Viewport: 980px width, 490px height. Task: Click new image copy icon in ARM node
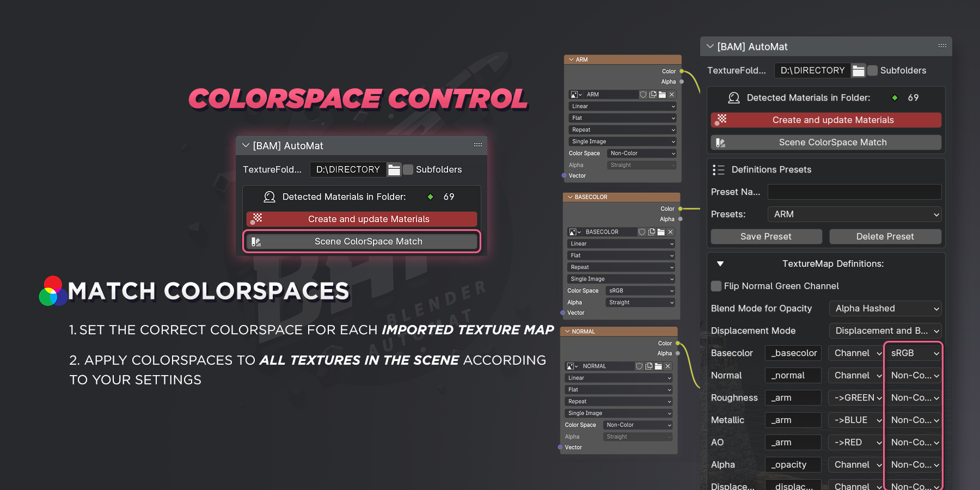click(x=653, y=95)
